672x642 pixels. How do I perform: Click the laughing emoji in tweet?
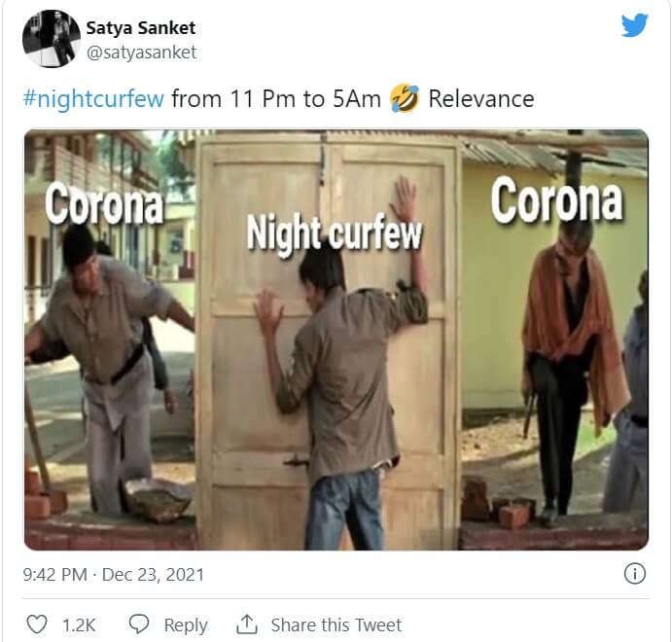(405, 98)
